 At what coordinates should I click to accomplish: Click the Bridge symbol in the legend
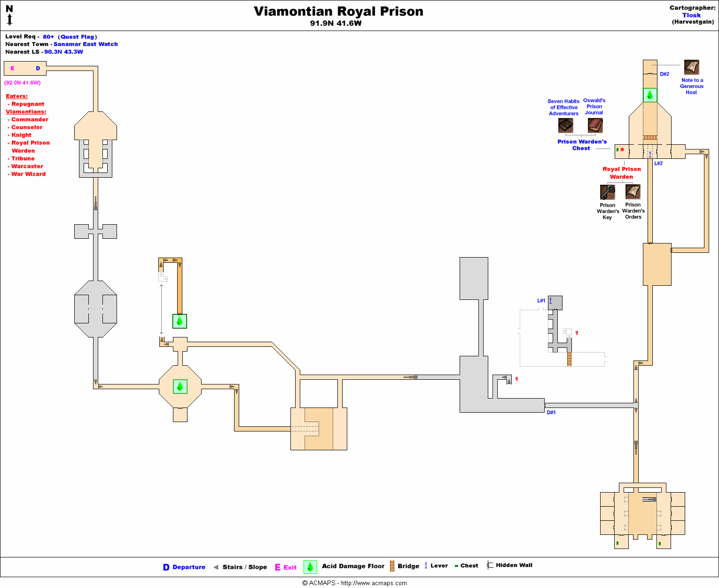tap(392, 566)
